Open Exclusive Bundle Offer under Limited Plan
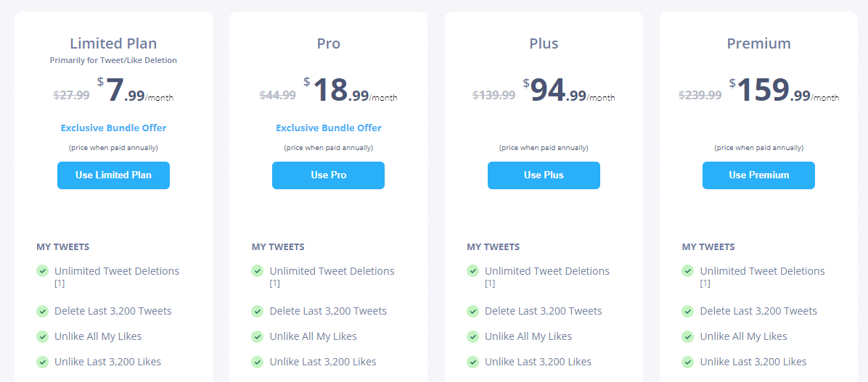 pyautogui.click(x=113, y=128)
